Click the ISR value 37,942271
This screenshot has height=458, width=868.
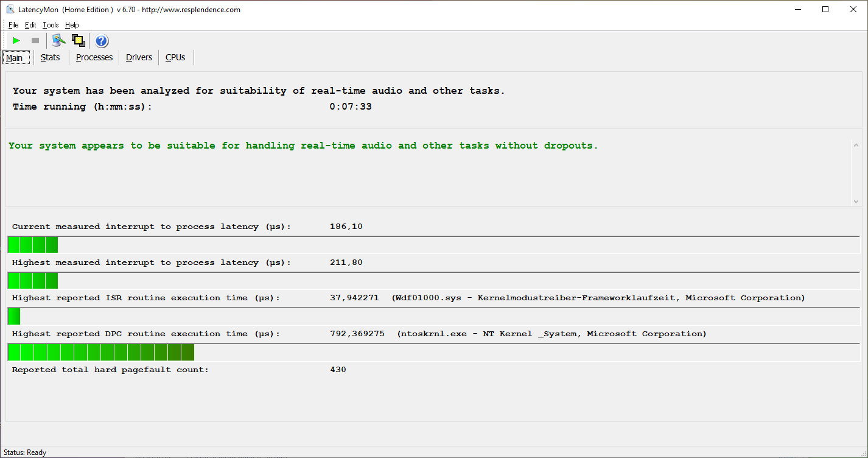pyautogui.click(x=354, y=298)
